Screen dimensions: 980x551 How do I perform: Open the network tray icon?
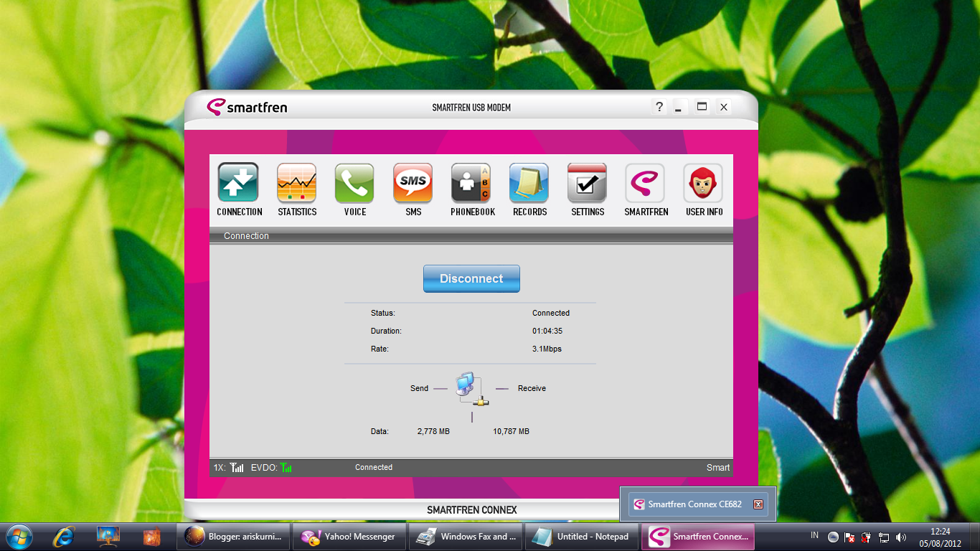tap(884, 537)
